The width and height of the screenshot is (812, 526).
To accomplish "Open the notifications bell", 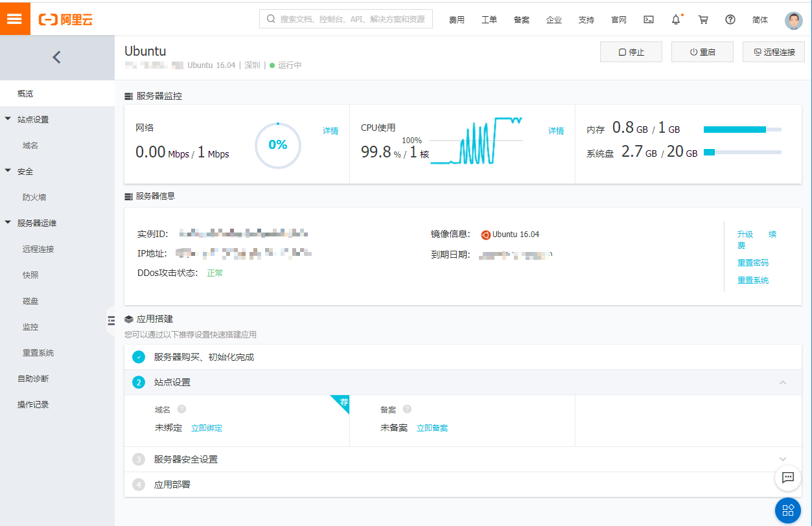I will 676,19.
